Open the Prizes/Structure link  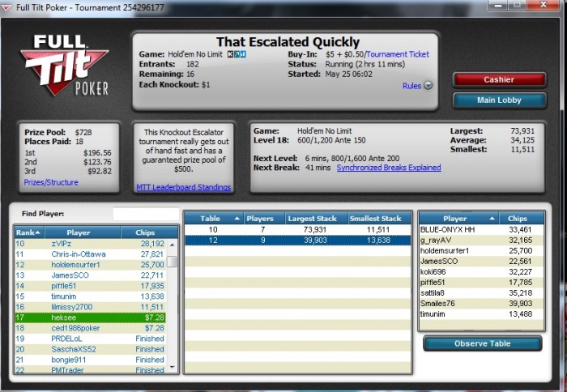(x=51, y=182)
